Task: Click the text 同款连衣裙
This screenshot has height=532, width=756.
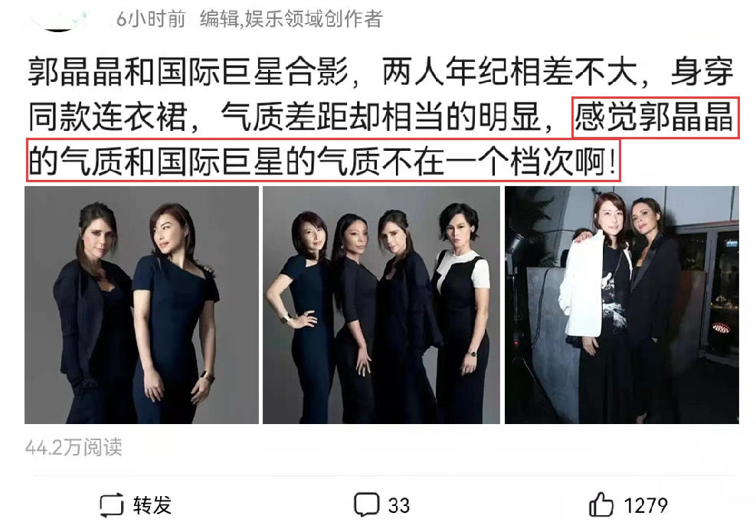Action: point(108,117)
